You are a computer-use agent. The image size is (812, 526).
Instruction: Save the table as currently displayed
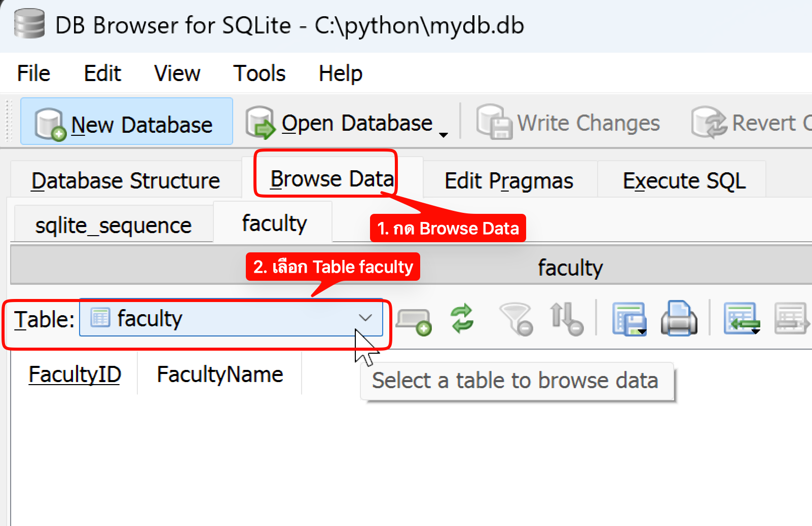coord(629,319)
